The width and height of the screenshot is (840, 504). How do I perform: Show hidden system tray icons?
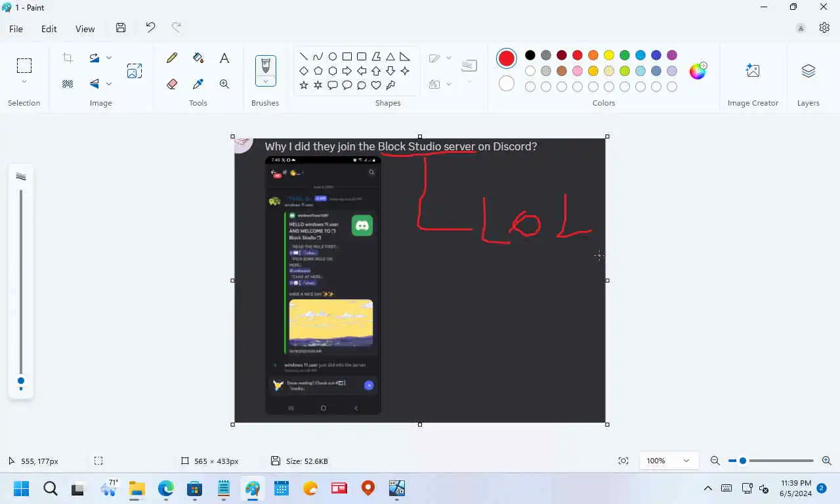708,488
